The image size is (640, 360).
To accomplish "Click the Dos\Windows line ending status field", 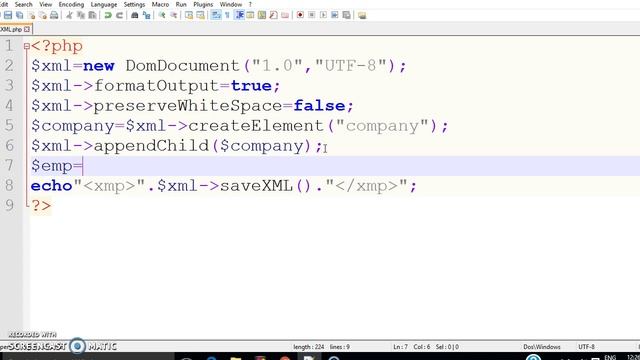I will (542, 347).
